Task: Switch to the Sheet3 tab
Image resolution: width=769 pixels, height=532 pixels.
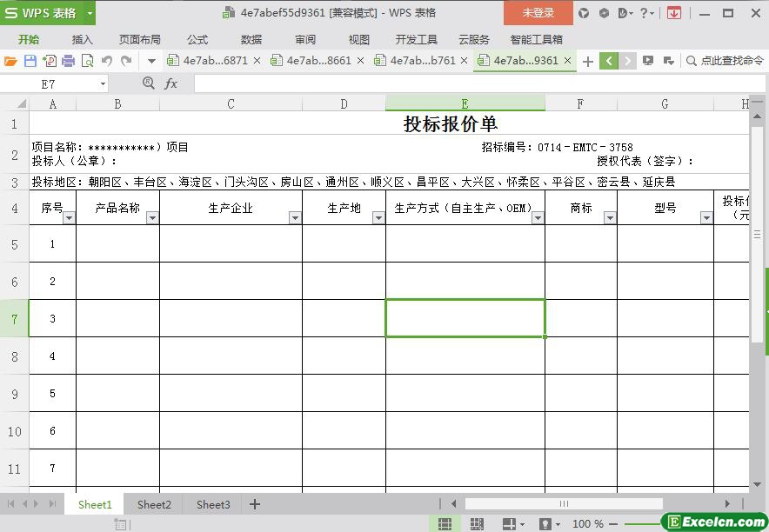Action: pos(213,504)
